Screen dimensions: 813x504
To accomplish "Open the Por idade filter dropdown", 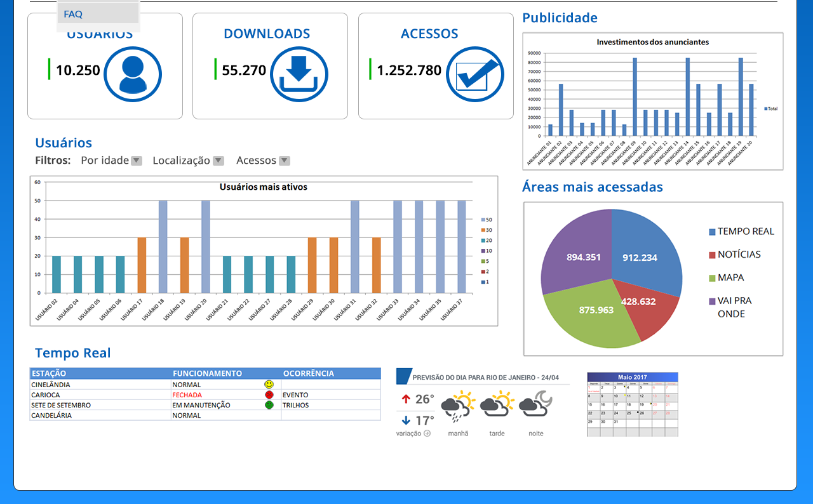I will point(137,161).
